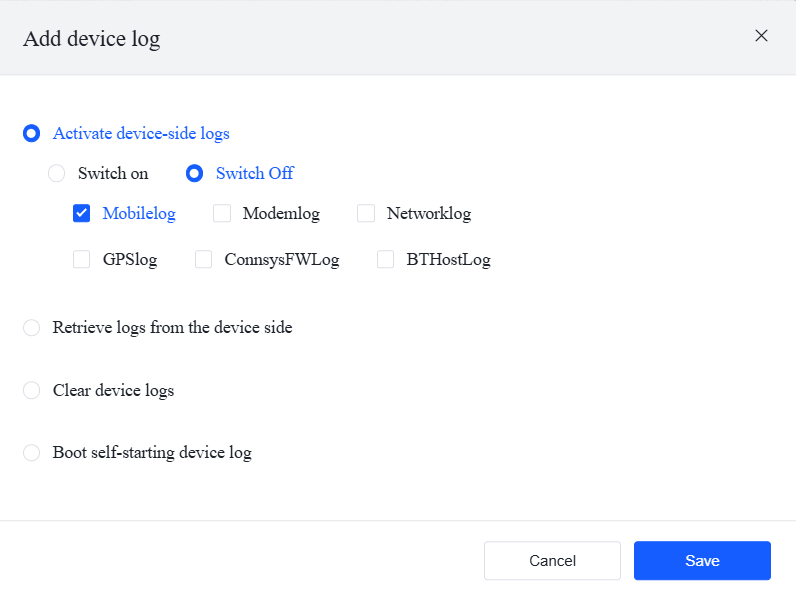This screenshot has width=796, height=598.
Task: Tick the BTHostLog checkbox
Action: pos(386,260)
